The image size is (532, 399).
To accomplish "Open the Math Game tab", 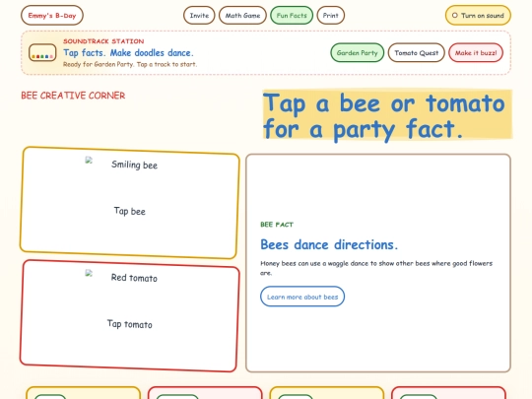I will click(x=242, y=15).
